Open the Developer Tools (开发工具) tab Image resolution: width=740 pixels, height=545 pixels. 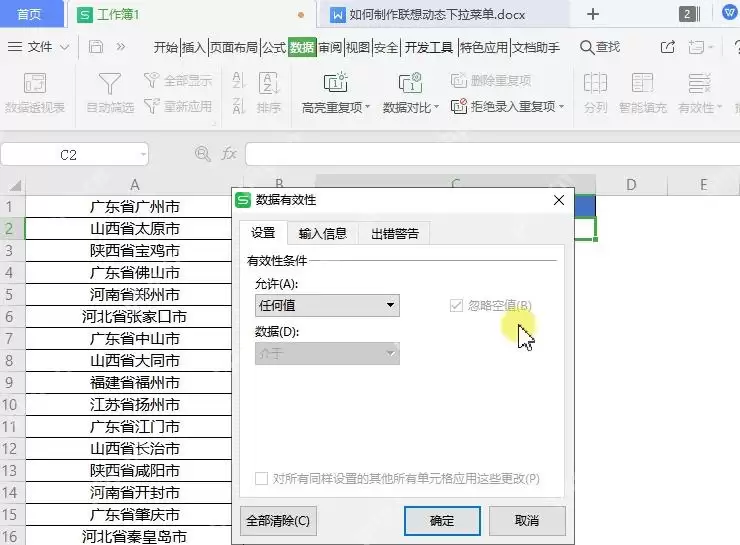click(x=429, y=47)
